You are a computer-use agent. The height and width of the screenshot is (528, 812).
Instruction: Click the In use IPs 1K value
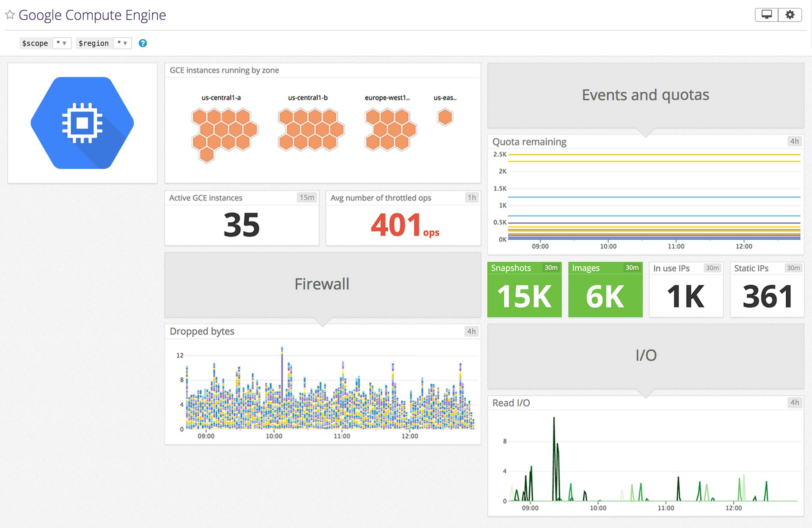686,297
